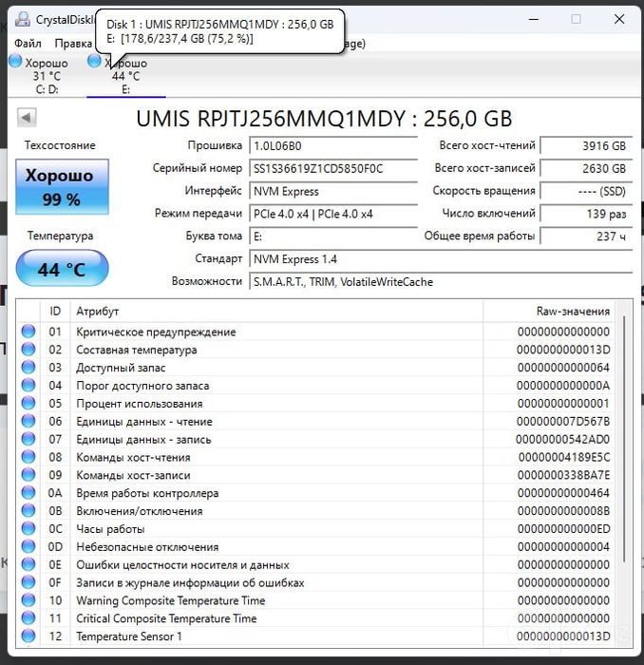The image size is (644, 665).
Task: Select the Небезопасные отключения attribute text
Action: pos(147,546)
